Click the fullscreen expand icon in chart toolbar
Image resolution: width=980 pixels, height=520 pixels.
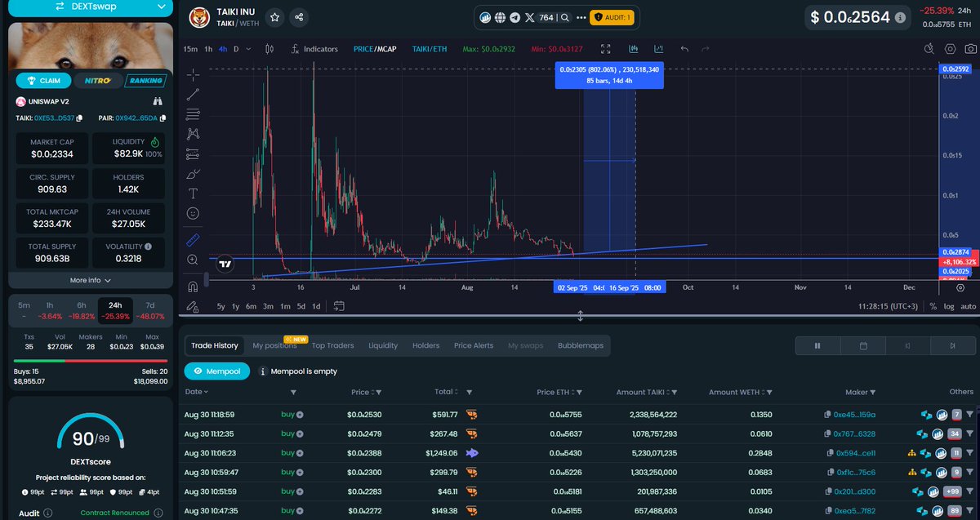[x=605, y=49]
